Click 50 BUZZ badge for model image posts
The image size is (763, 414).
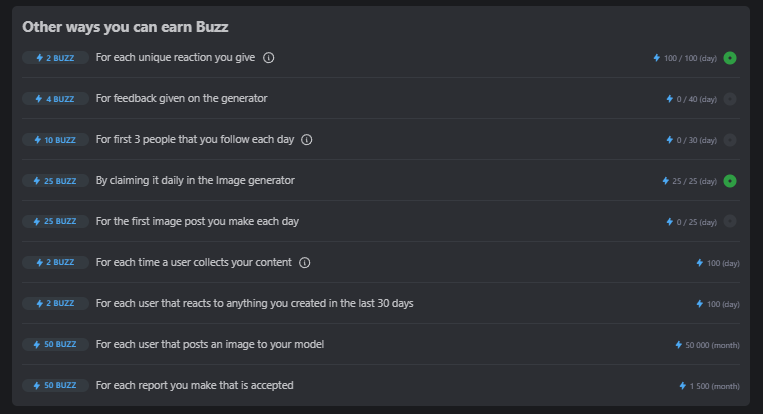tap(55, 344)
